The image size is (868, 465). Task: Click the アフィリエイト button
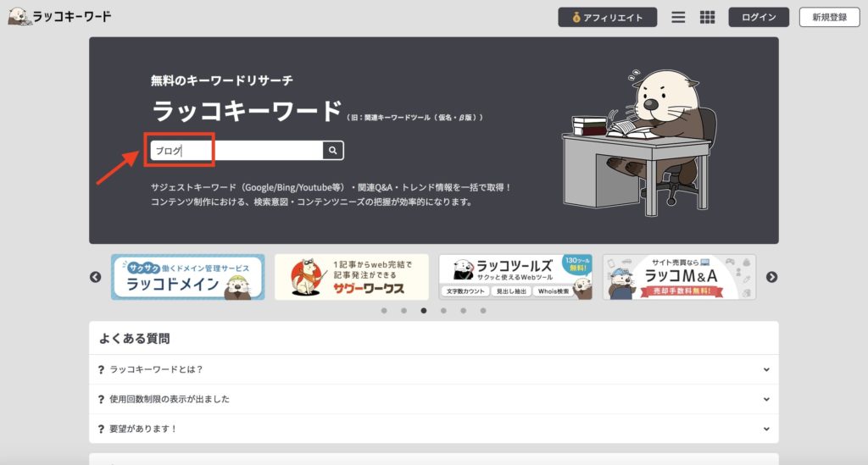[x=607, y=17]
